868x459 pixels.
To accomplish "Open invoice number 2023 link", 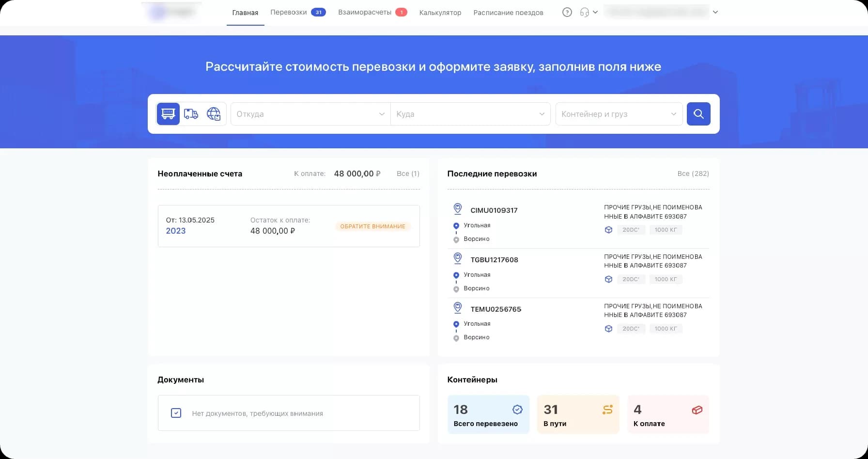I will point(176,231).
